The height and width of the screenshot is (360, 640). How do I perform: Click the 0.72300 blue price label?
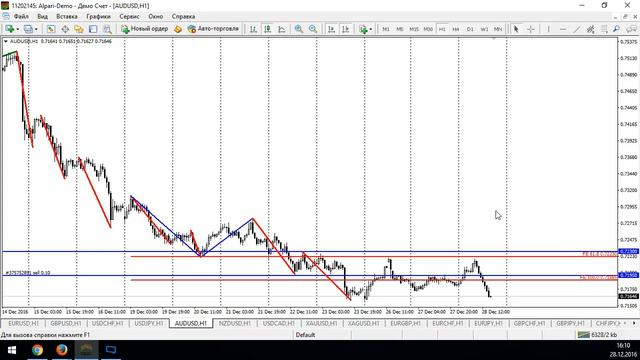(629, 251)
